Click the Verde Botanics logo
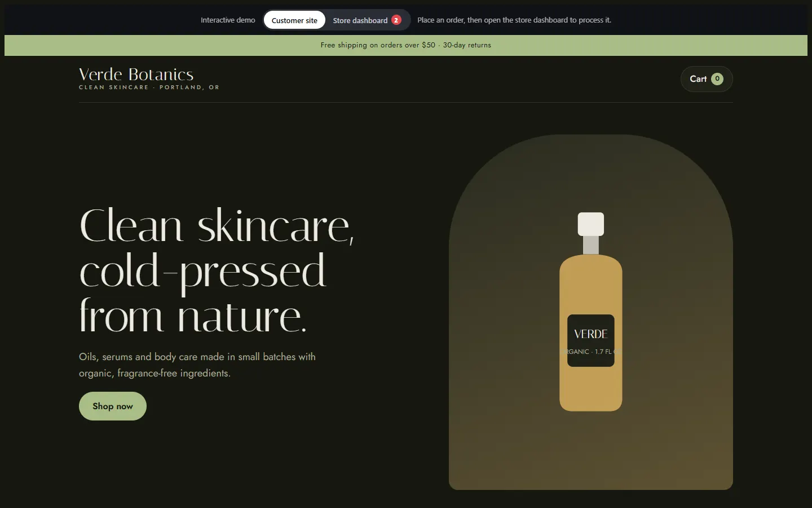 point(136,75)
